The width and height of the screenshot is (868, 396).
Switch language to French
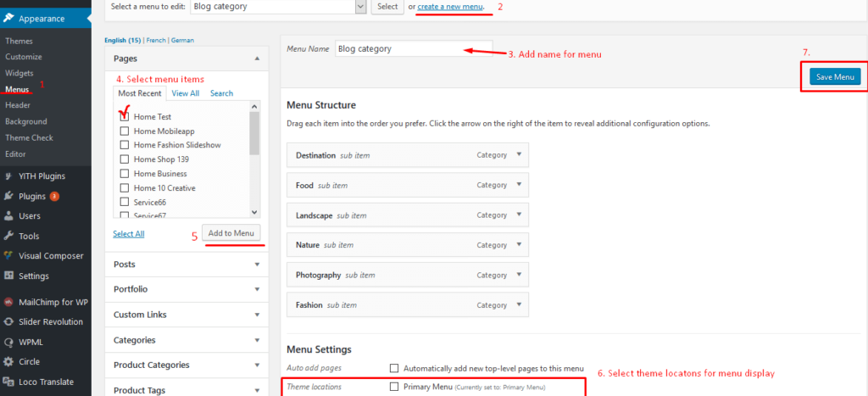coord(156,41)
